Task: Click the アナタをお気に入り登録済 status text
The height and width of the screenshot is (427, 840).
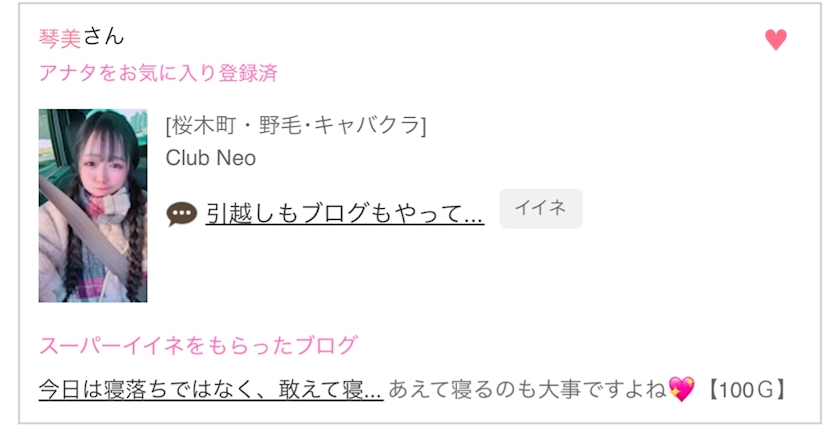Action: (158, 73)
